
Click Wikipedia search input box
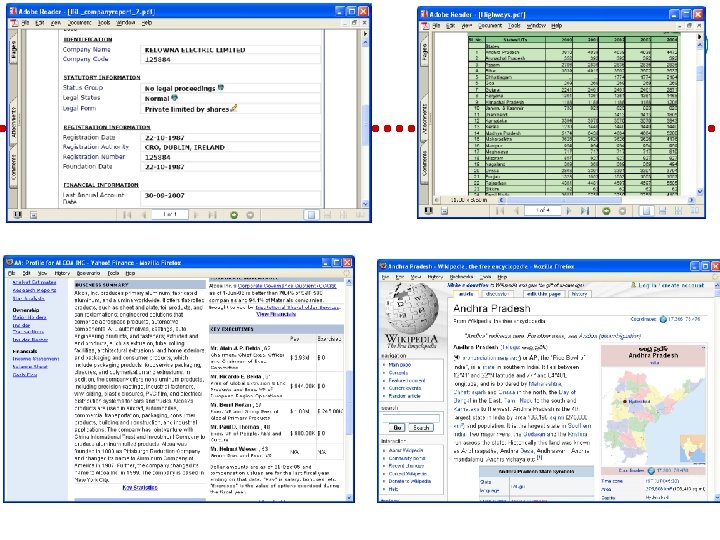pyautogui.click(x=411, y=418)
